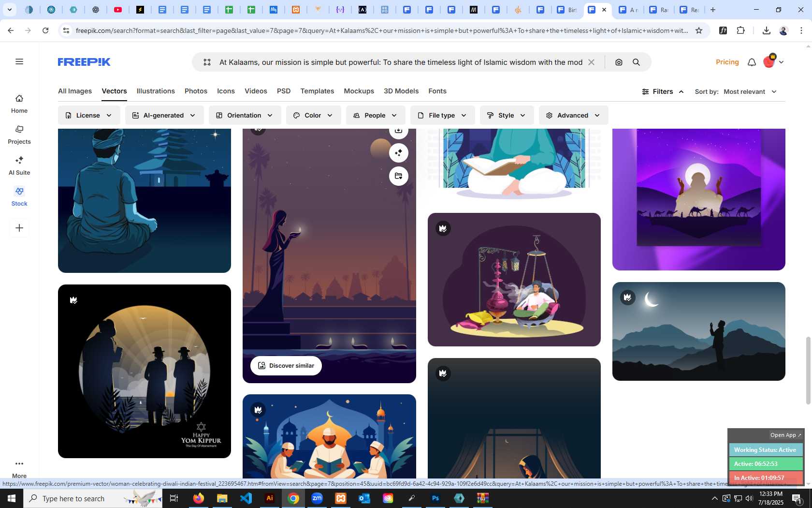Switch to PSD tab
The image size is (812, 508).
click(x=284, y=91)
